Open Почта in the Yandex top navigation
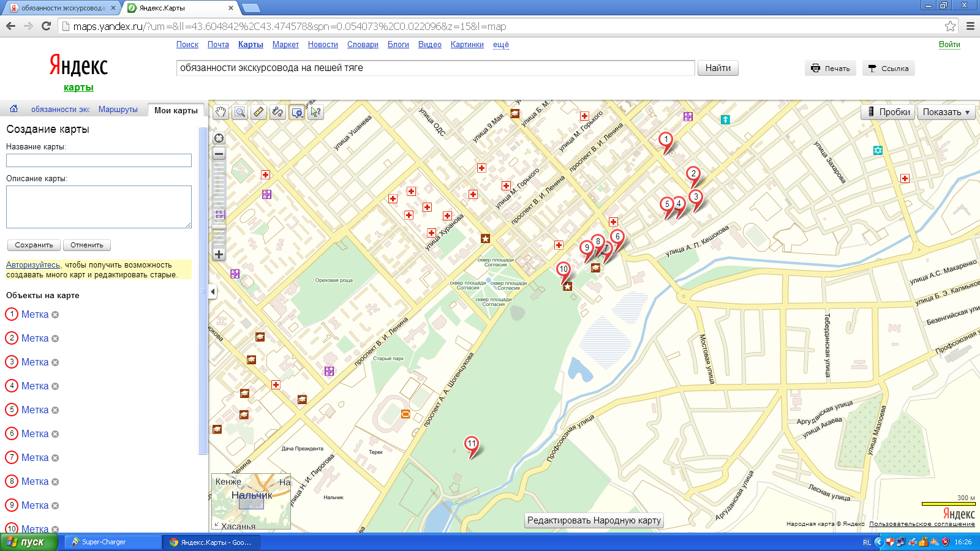980x551 pixels. 218,45
